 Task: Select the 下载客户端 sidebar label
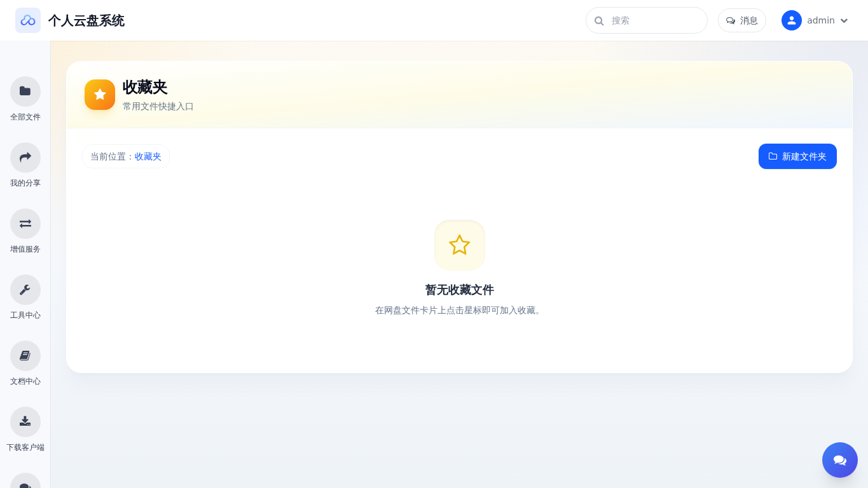pos(25,447)
